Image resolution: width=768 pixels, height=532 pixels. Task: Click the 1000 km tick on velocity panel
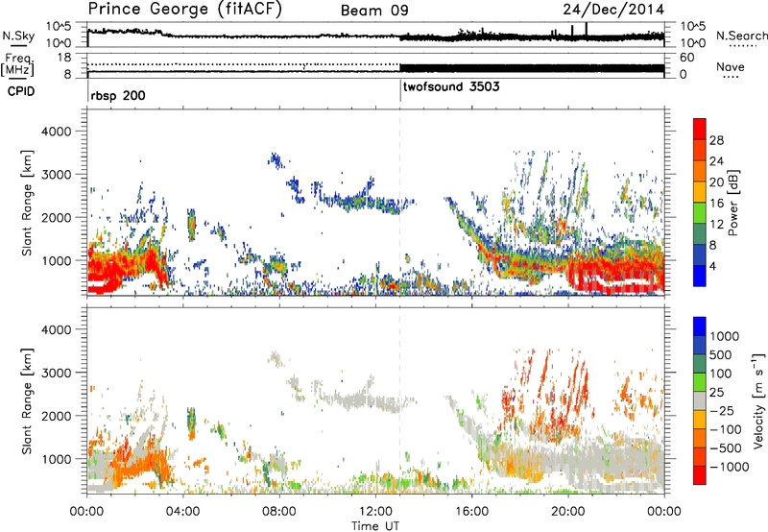click(x=56, y=459)
